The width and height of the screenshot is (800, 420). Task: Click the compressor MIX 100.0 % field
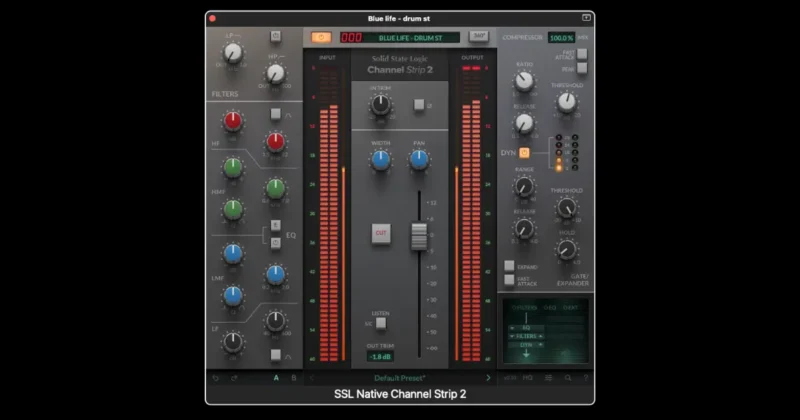[x=561, y=38]
